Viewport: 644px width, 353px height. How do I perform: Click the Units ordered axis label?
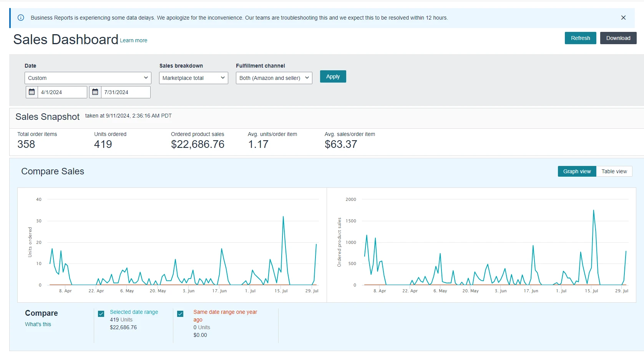[x=30, y=242]
